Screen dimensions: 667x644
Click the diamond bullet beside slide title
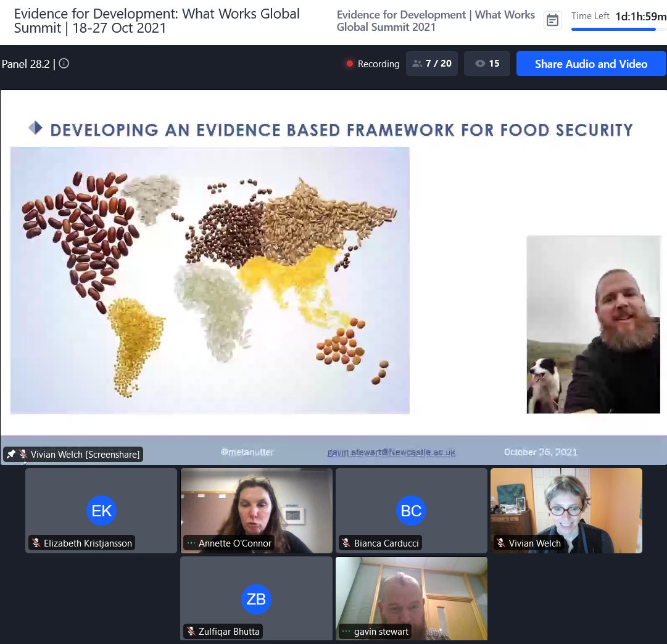[x=36, y=128]
